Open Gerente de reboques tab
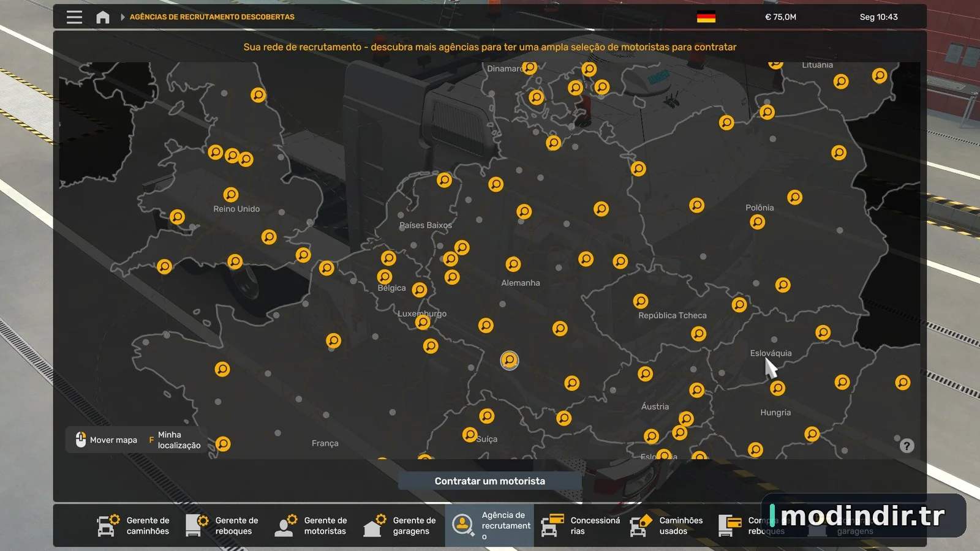 [223, 525]
